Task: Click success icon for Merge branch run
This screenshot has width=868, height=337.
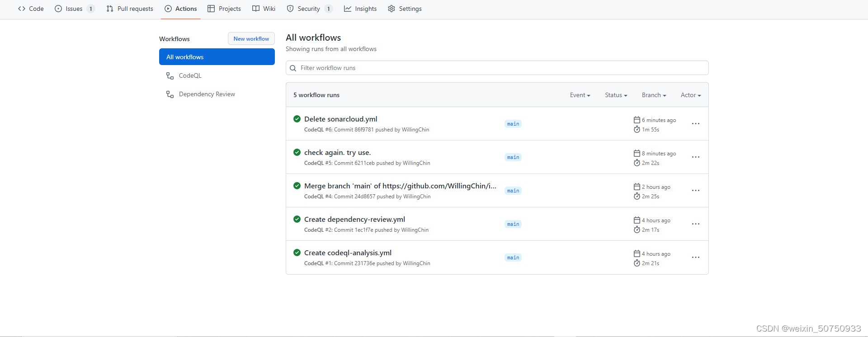Action: pos(297,186)
